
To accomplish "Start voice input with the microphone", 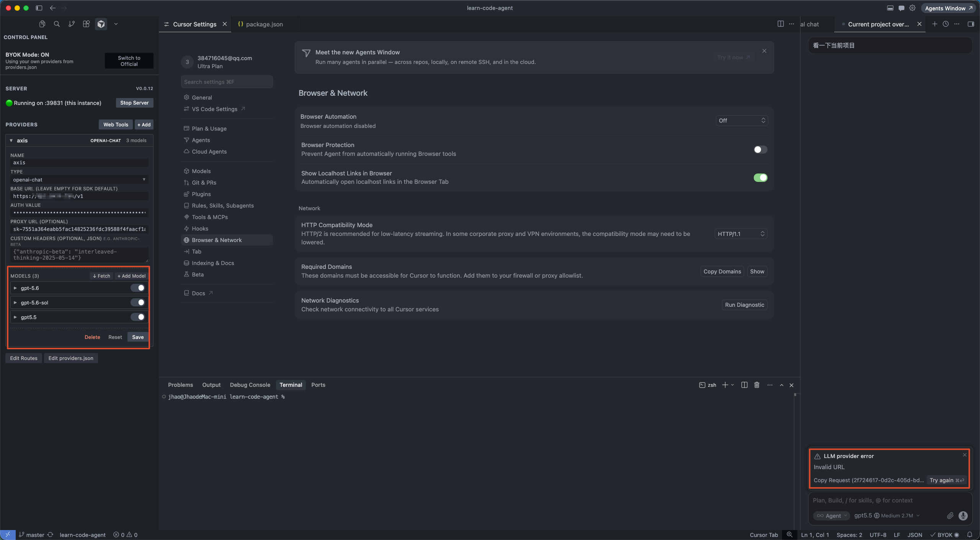I will click(x=963, y=516).
